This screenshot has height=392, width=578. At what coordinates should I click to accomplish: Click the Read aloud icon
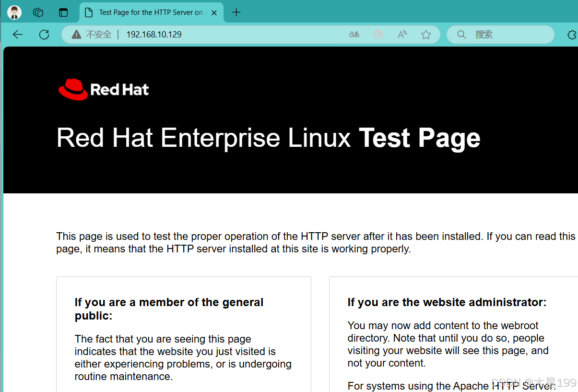(x=402, y=35)
